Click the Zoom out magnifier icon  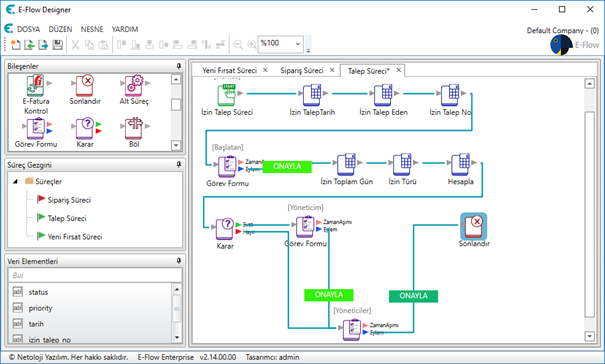(238, 45)
